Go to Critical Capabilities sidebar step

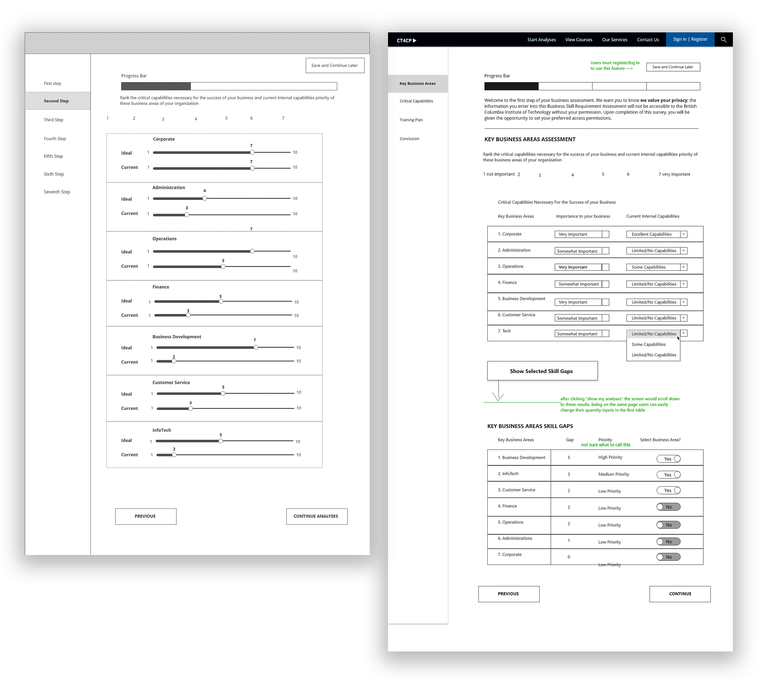coord(416,101)
